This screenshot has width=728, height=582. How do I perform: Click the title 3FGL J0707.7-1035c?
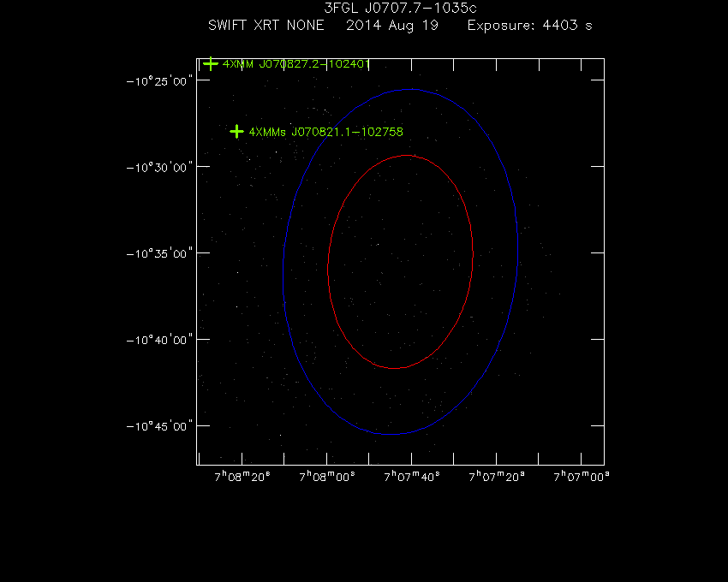[x=400, y=8]
